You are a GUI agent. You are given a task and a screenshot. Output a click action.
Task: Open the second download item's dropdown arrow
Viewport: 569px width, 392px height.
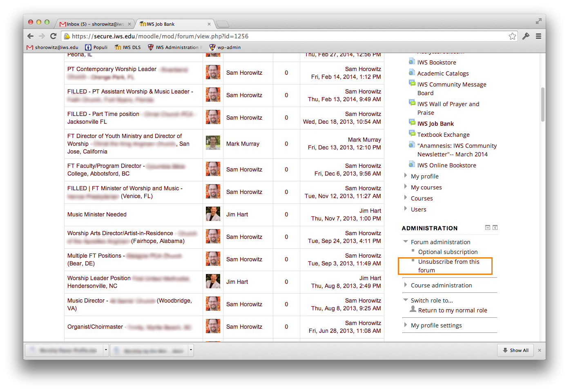click(190, 350)
